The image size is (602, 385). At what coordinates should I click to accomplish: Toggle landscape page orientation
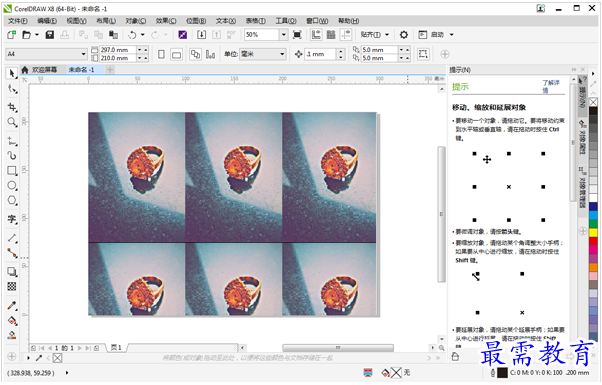[176, 54]
